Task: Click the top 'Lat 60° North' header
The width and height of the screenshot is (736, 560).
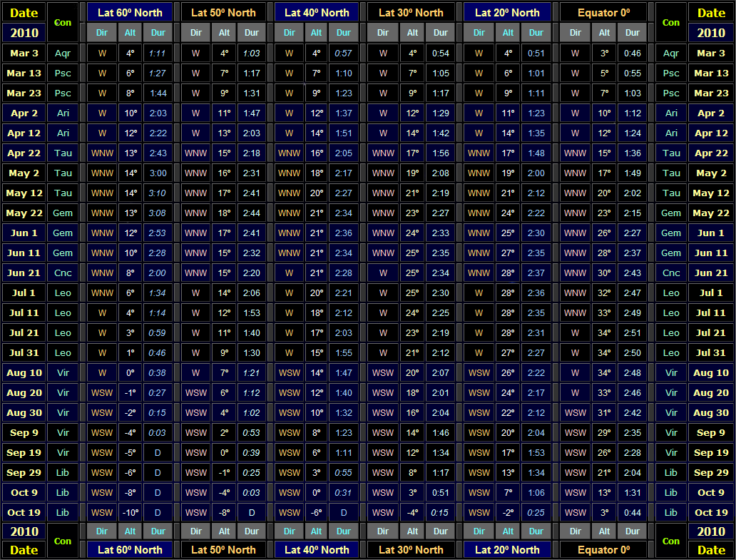Action: coord(130,12)
